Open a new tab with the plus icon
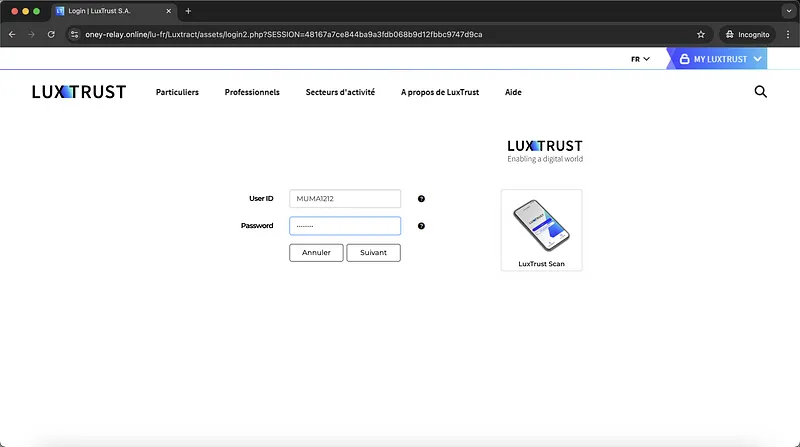800x447 pixels. [188, 11]
